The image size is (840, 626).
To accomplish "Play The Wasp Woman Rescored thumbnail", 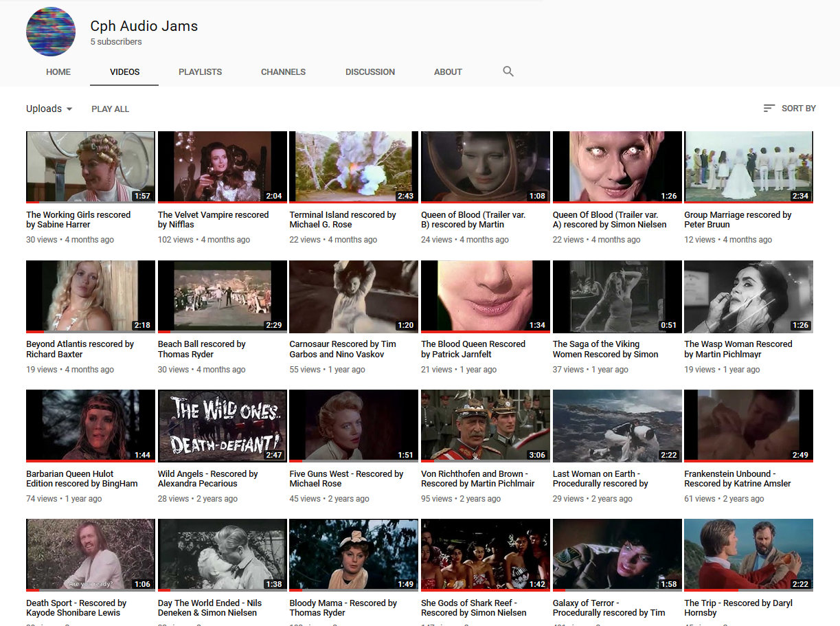I will (x=749, y=297).
